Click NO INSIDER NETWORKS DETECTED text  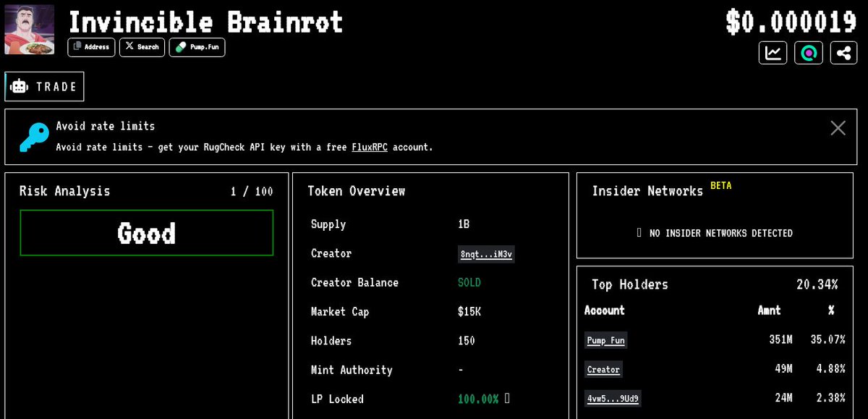(x=721, y=233)
